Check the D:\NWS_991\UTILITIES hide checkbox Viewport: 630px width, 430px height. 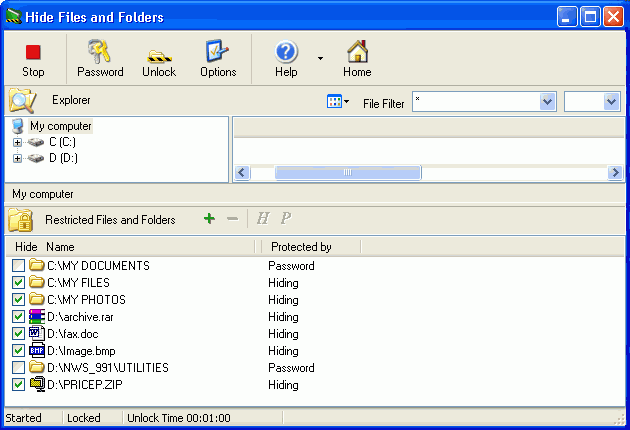point(19,368)
